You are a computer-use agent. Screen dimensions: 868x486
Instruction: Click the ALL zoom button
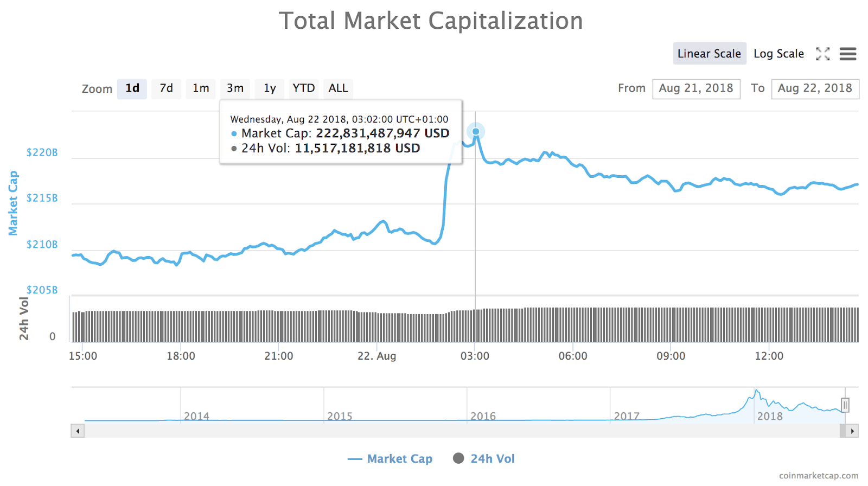[x=338, y=88]
